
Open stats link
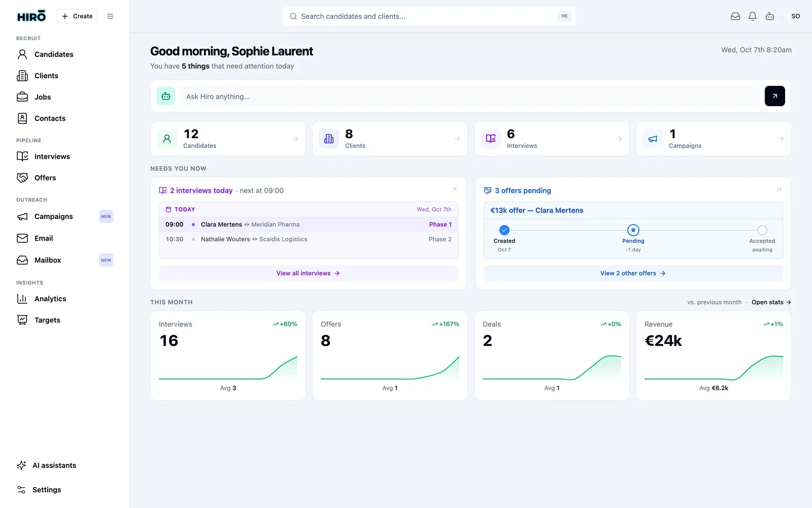tap(771, 302)
